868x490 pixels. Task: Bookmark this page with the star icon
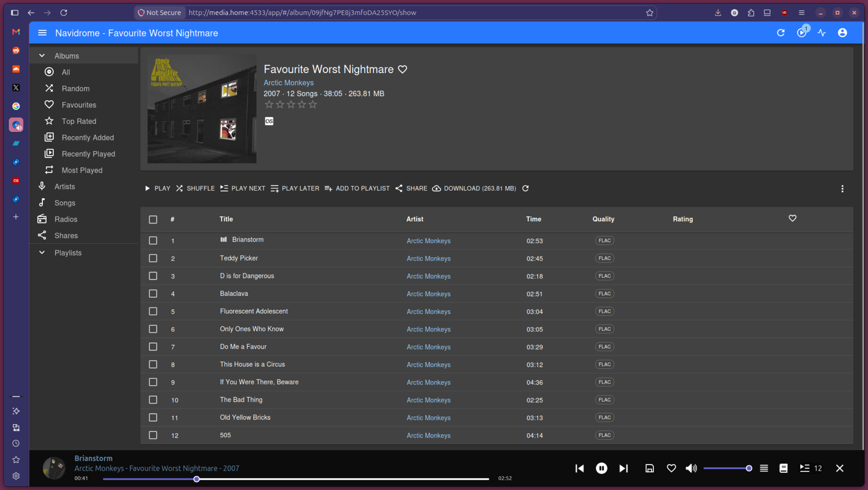coord(649,12)
